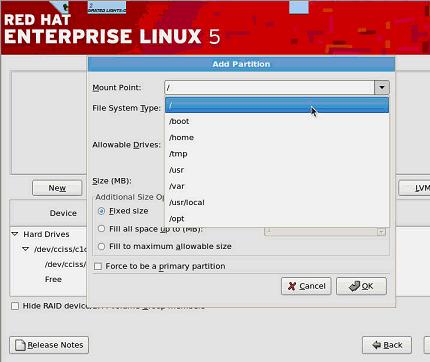Collapse the /dev/cciss/c1d drive node
This screenshot has height=362, width=430.
(25, 249)
